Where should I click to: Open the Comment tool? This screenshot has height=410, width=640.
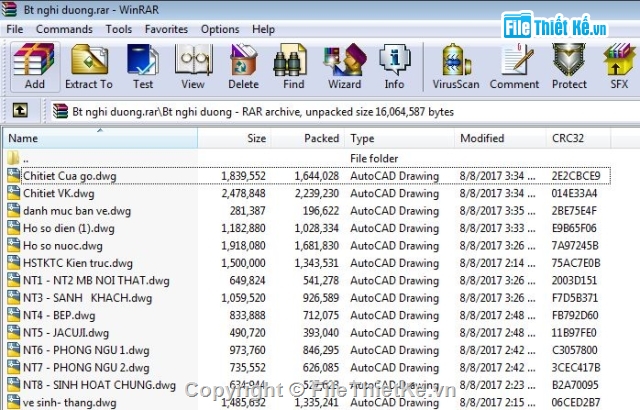[x=514, y=66]
